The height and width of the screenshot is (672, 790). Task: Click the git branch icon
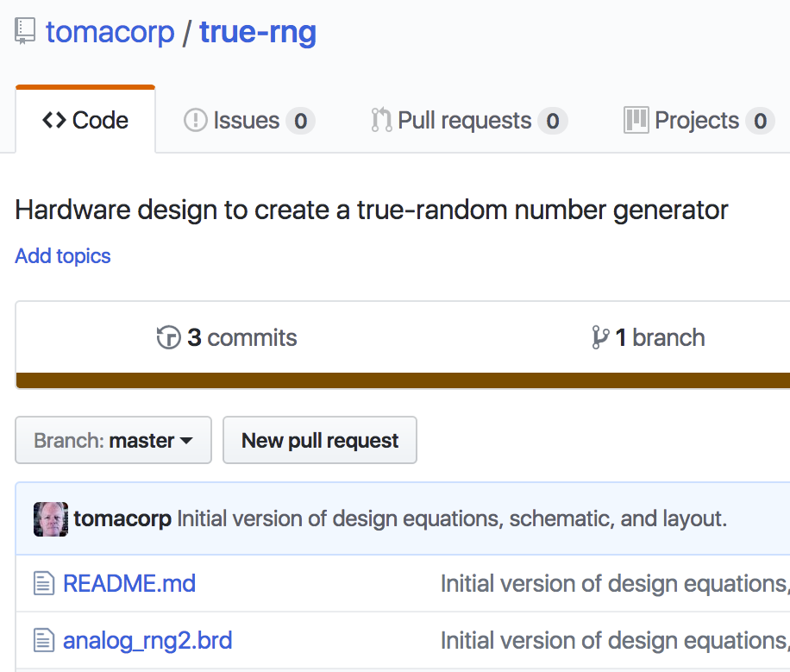click(600, 337)
